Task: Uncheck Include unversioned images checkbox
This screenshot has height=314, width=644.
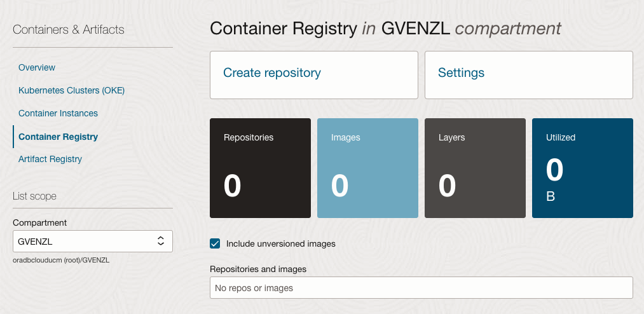Action: tap(215, 243)
